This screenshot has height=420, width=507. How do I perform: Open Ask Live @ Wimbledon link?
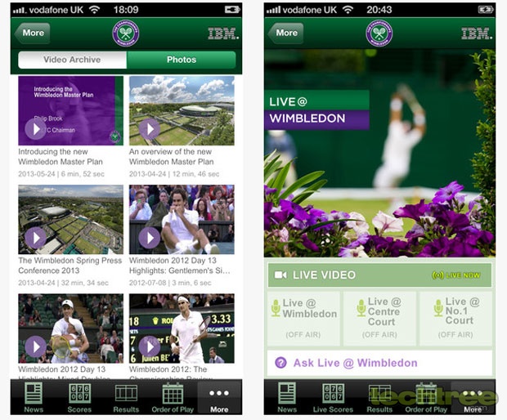pos(379,363)
